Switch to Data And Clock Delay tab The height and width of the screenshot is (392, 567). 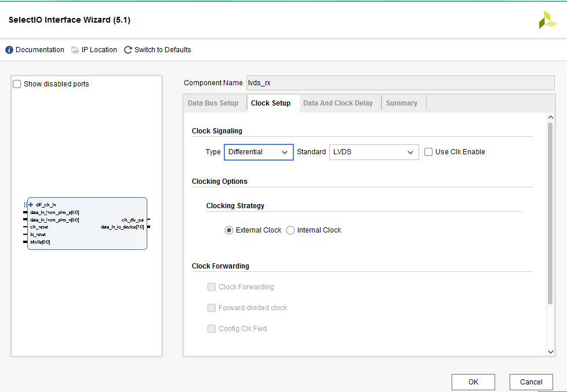click(x=338, y=103)
